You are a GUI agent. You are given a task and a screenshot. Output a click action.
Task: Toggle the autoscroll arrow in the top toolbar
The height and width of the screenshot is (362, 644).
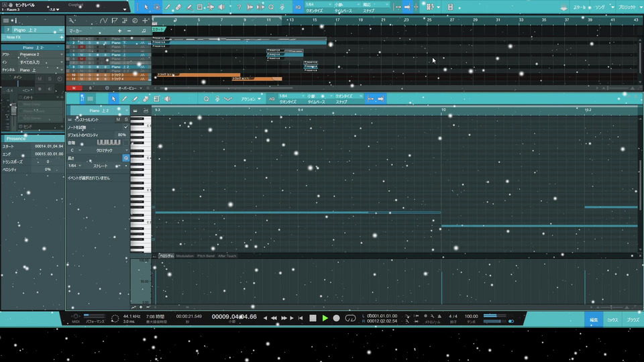point(407,7)
